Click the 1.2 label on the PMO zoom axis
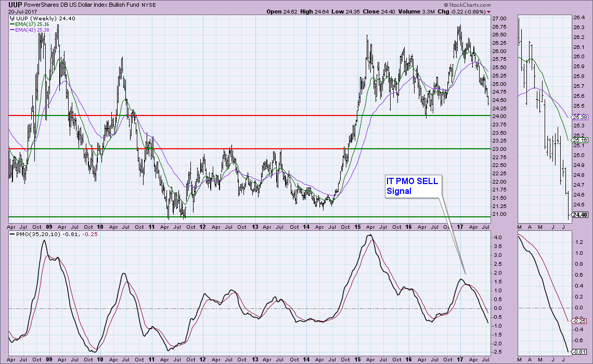Screen dimensions: 593x364 (x=578, y=242)
